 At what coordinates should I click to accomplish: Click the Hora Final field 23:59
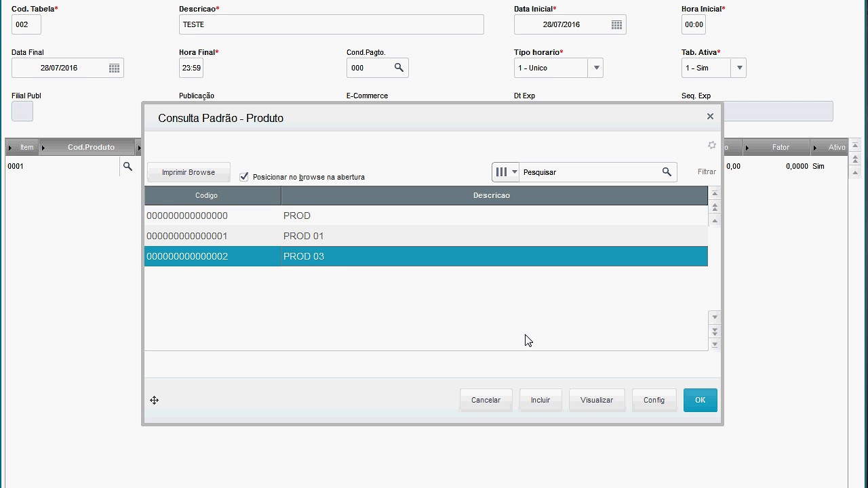191,68
